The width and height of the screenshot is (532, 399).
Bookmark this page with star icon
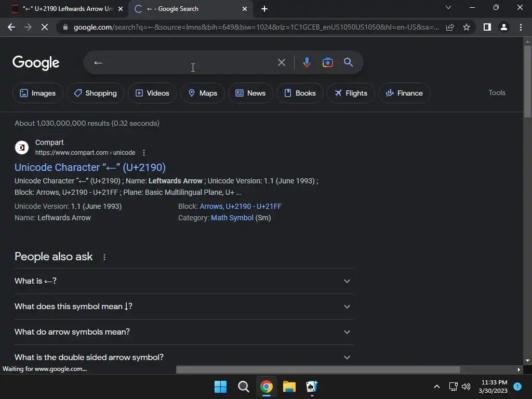coord(467,27)
